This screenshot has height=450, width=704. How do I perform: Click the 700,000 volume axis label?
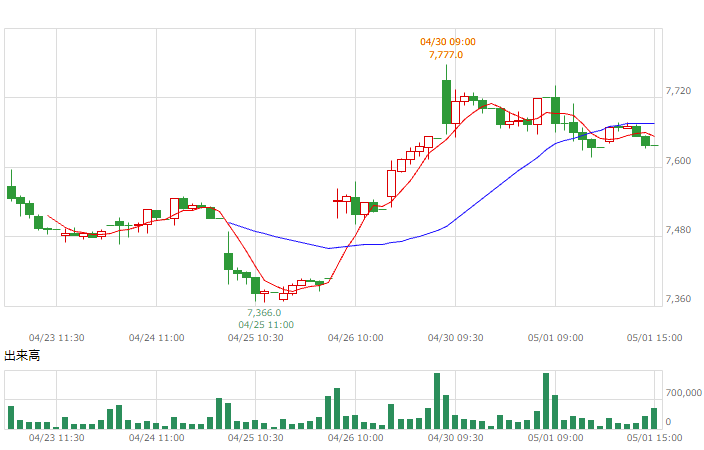[683, 393]
